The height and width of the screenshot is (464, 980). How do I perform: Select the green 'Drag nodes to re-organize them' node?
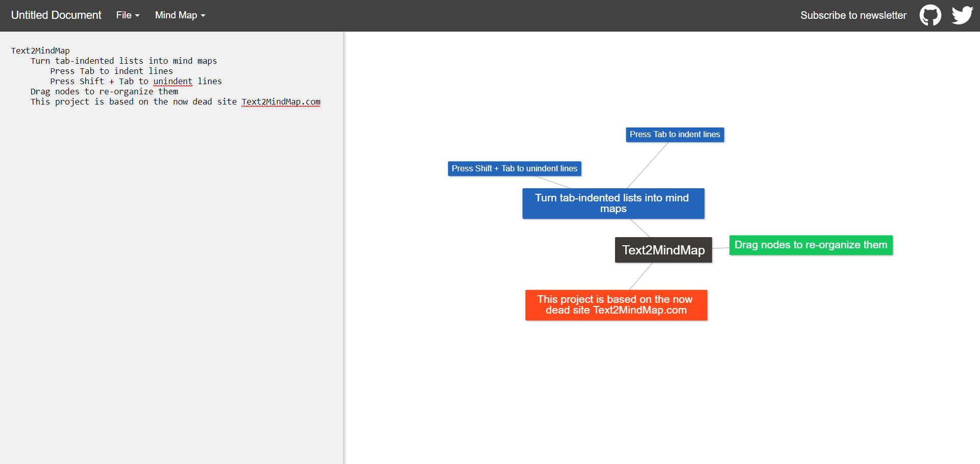[811, 245]
